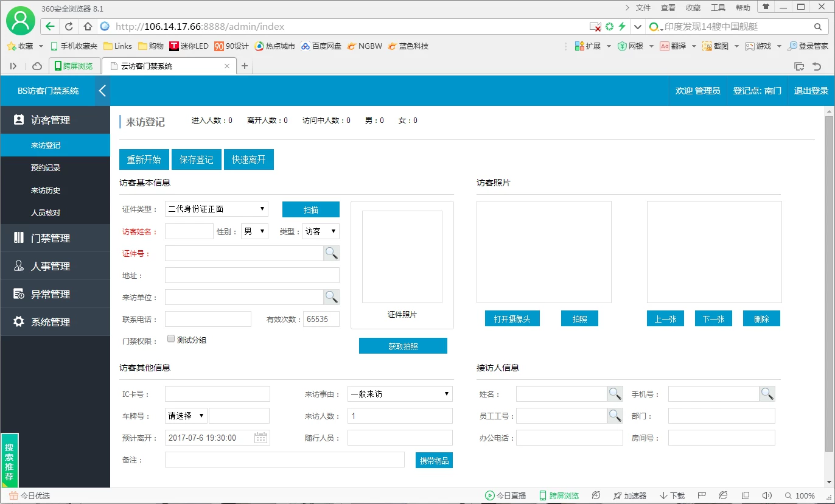Click magnifier icon next to 证件号 field
Viewport: 835px width, 504px height.
click(x=331, y=253)
